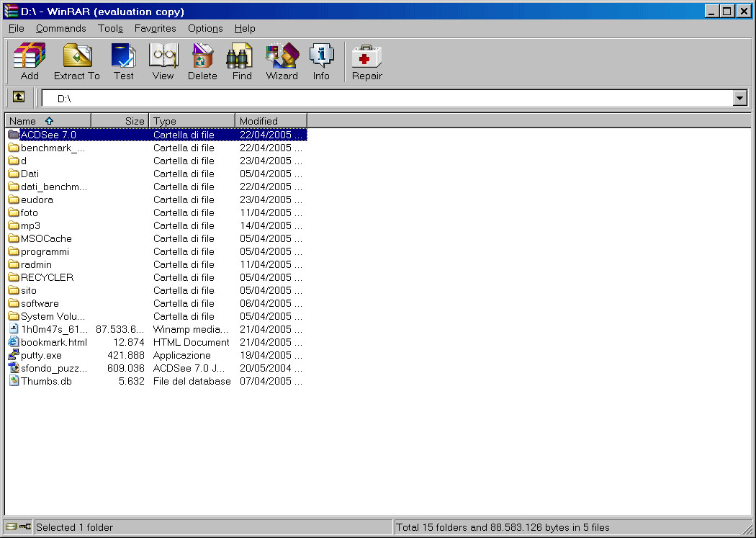Screen dimensions: 756x538
Task: Sort by the Size column header
Action: pyautogui.click(x=120, y=121)
